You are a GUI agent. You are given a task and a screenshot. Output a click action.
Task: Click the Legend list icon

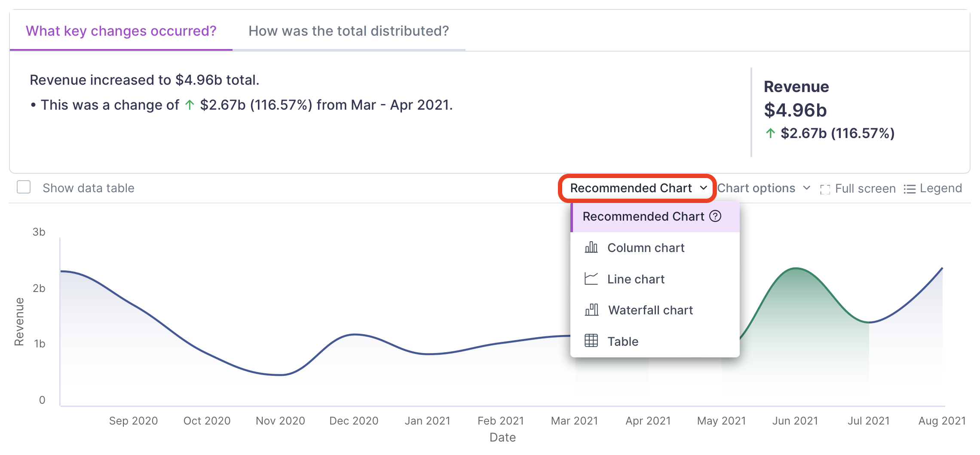[x=910, y=188]
